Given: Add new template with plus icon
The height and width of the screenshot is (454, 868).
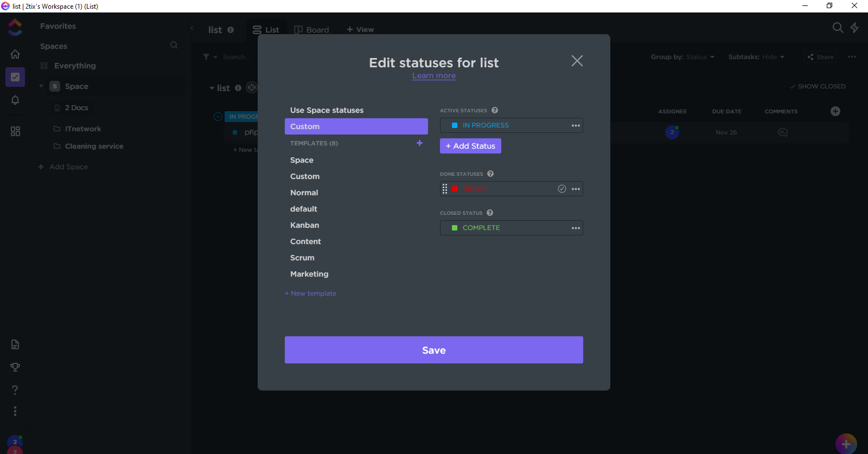Looking at the screenshot, I should [x=419, y=143].
